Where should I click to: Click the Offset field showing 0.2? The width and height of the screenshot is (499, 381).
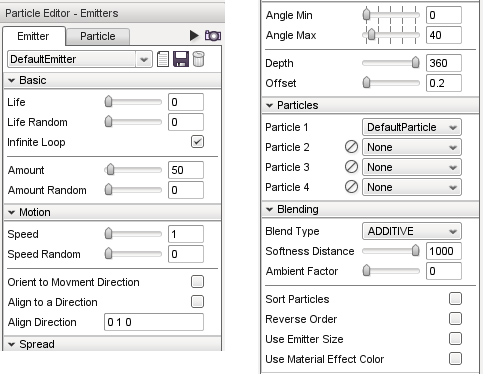pyautogui.click(x=444, y=83)
